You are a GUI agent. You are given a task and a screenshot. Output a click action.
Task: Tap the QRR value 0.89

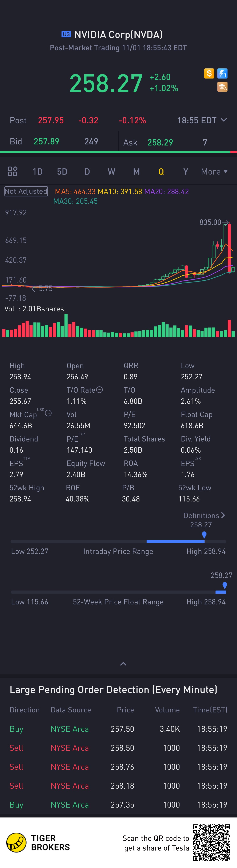tap(130, 377)
